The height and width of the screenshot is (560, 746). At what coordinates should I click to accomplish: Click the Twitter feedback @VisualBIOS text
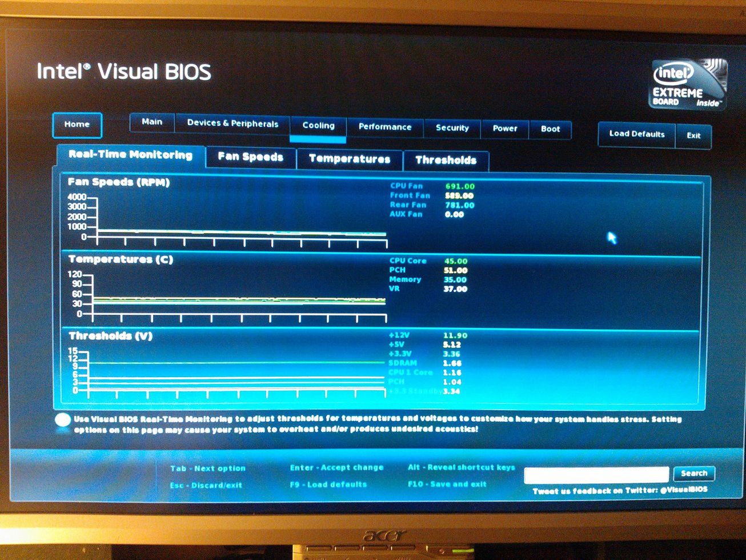tap(620, 491)
